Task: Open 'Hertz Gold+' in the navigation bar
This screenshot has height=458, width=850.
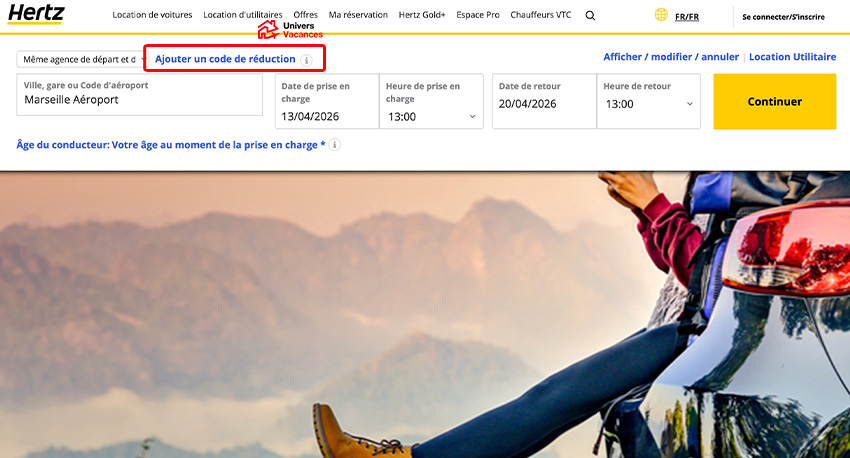Action: (x=422, y=15)
